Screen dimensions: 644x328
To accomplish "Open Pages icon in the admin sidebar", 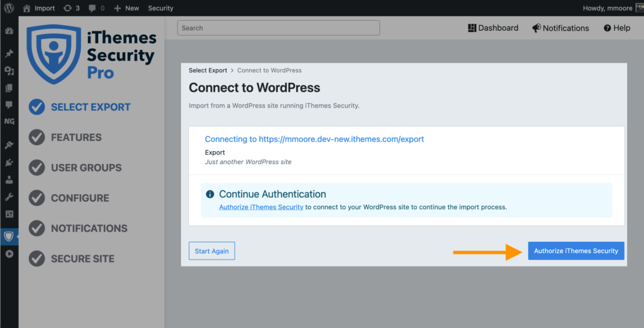I will click(9, 88).
